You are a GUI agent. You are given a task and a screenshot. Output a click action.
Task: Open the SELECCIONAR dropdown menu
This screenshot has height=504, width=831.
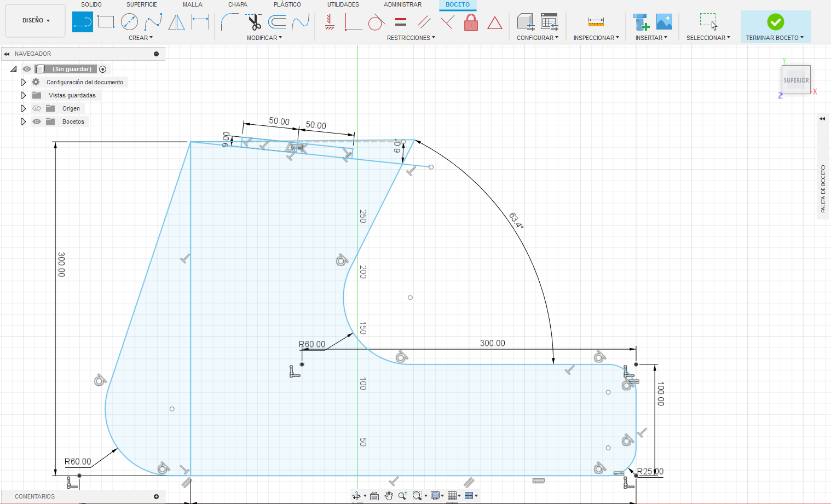click(708, 38)
